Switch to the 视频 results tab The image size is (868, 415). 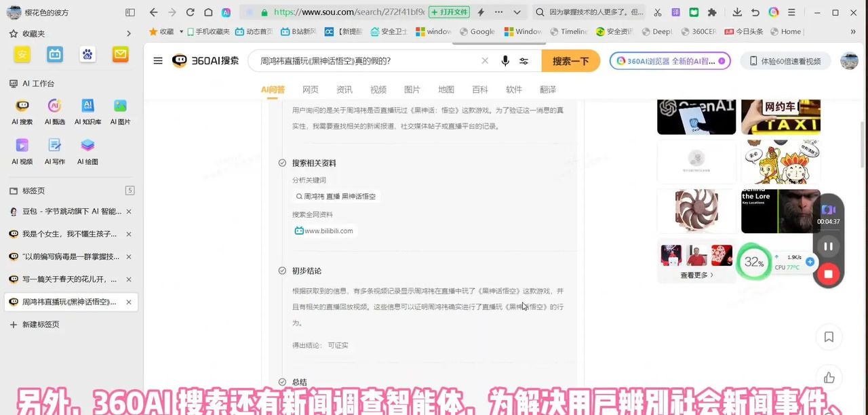point(378,89)
